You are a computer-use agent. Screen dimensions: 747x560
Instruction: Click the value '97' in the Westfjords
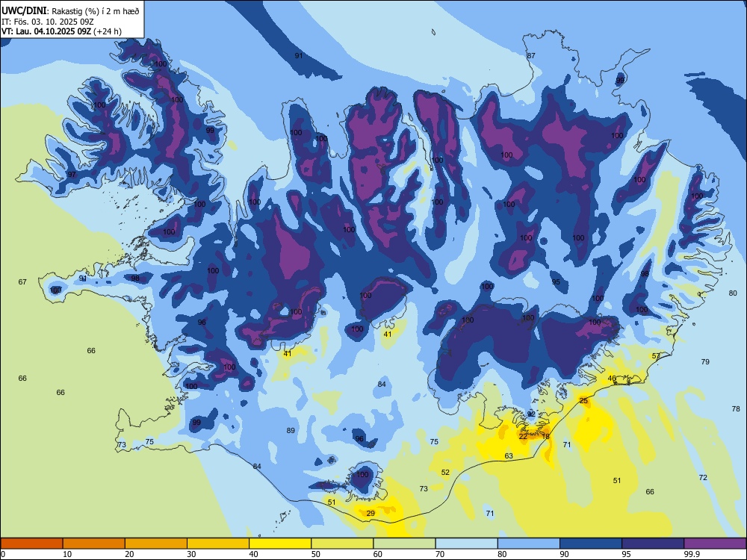point(72,175)
